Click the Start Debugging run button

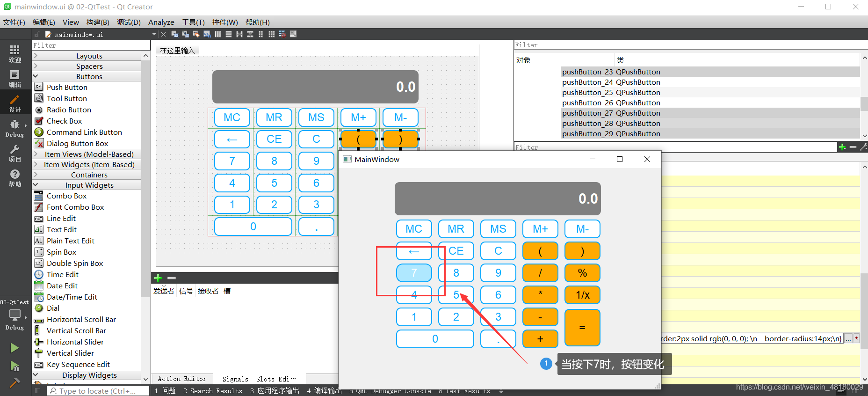click(14, 366)
